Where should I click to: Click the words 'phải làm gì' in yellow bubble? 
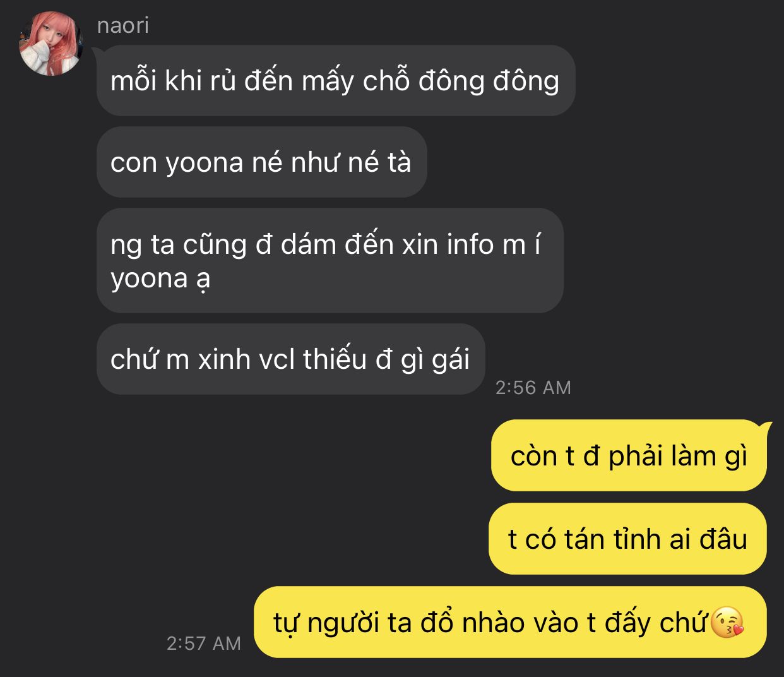677,457
